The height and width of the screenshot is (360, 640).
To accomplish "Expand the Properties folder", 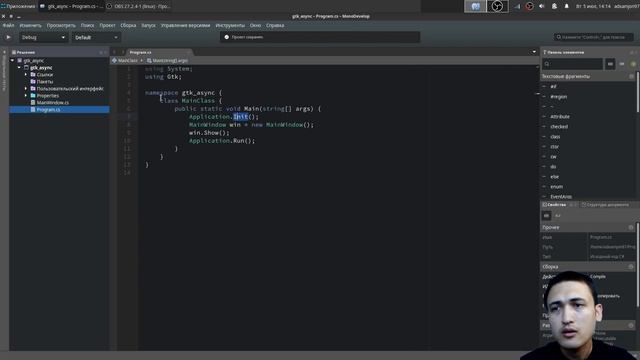I will pos(26,96).
